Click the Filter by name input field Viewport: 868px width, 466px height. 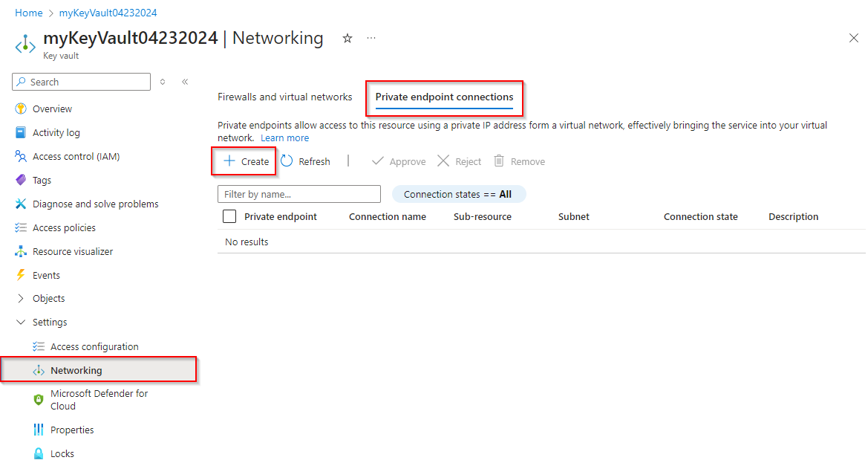coord(298,194)
